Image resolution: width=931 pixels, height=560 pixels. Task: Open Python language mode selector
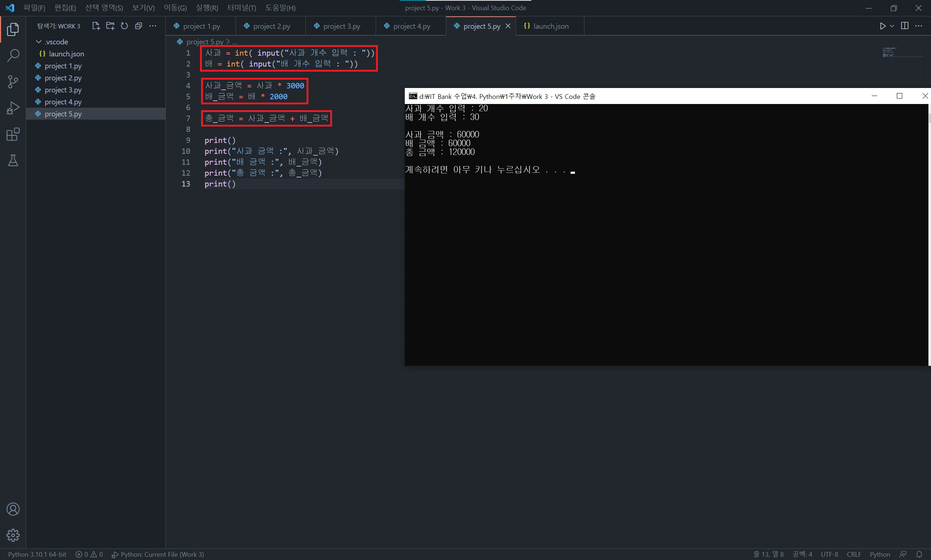pos(880,554)
